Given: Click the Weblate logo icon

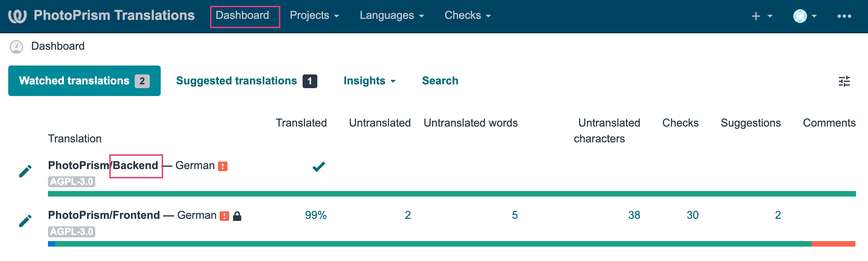Looking at the screenshot, I should click(x=17, y=16).
